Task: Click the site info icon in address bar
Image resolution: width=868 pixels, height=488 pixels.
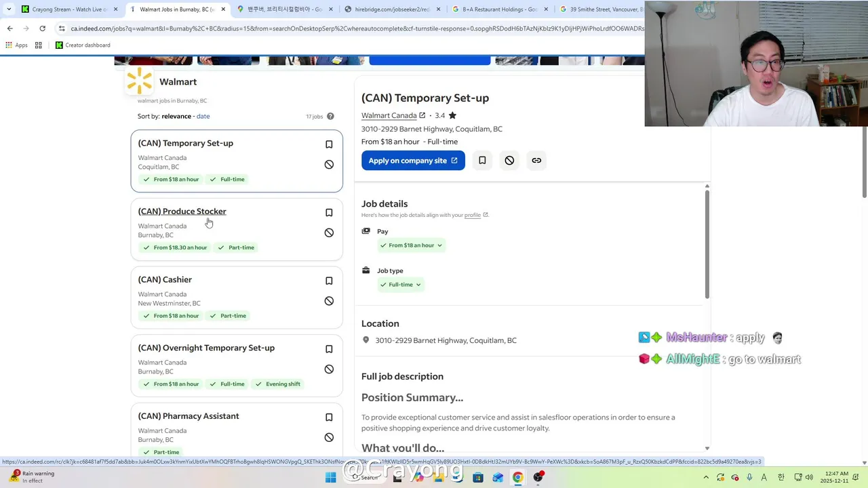Action: pos(62,28)
